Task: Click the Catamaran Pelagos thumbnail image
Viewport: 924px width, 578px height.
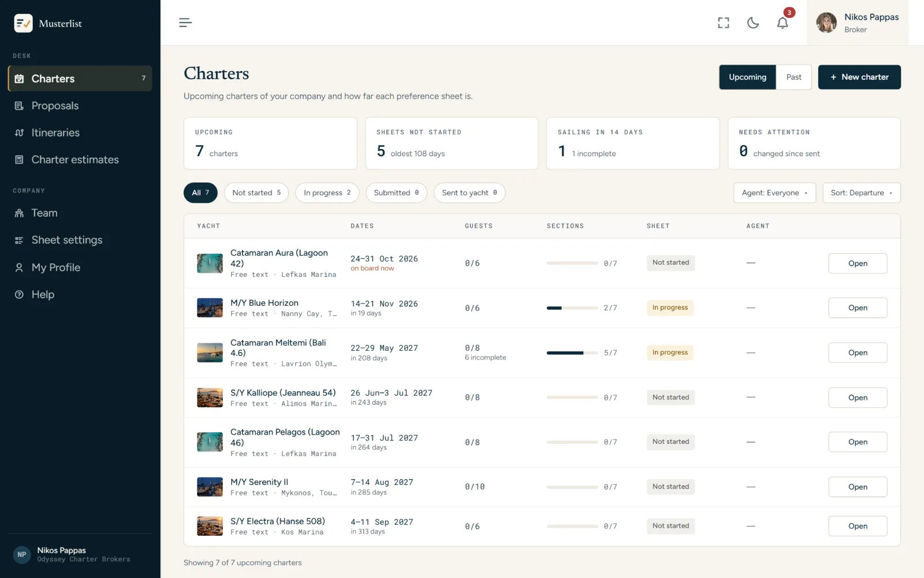Action: click(210, 442)
